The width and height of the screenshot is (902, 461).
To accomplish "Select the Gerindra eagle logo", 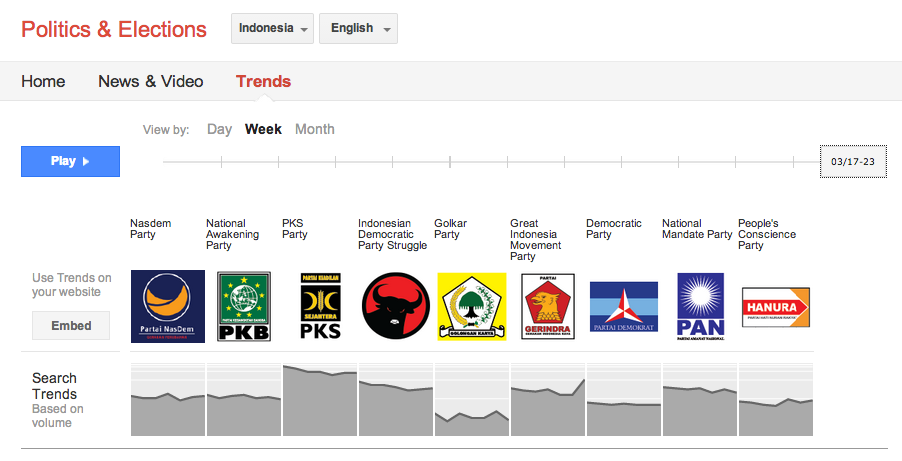I will pos(548,306).
